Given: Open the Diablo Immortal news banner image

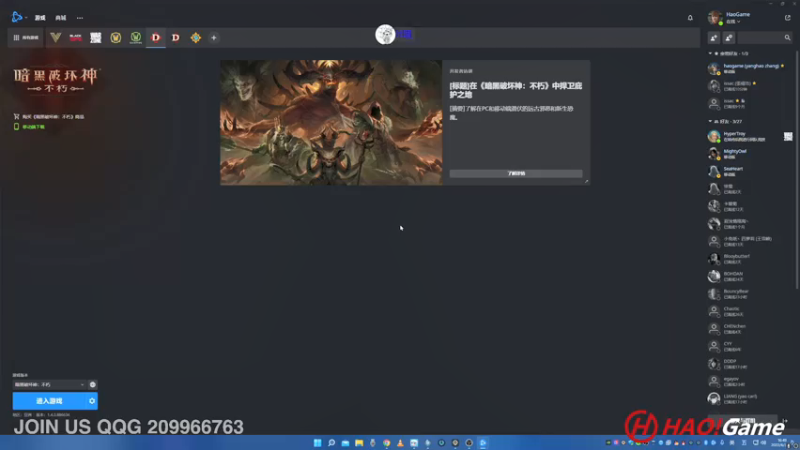Looking at the screenshot, I should click(331, 122).
